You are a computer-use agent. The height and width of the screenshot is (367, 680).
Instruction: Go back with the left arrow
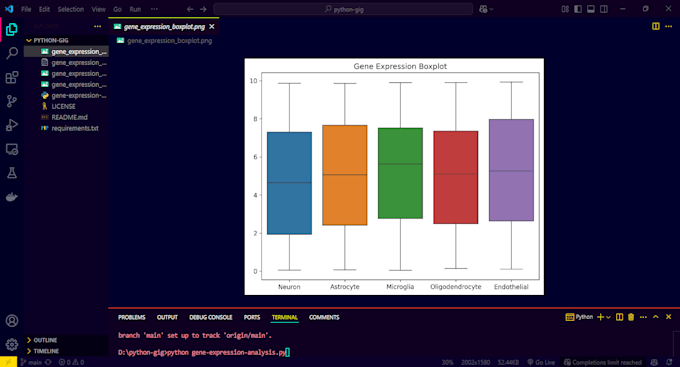[190, 9]
